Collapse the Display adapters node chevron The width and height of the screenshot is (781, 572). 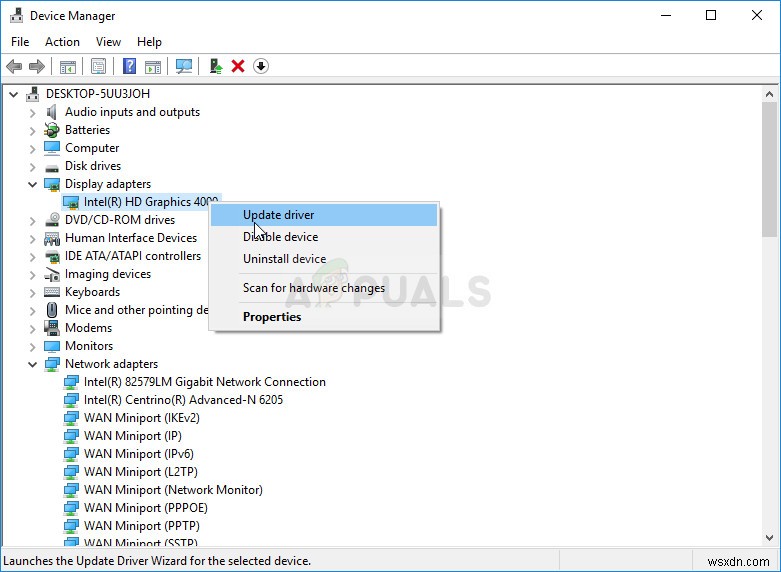pos(32,184)
